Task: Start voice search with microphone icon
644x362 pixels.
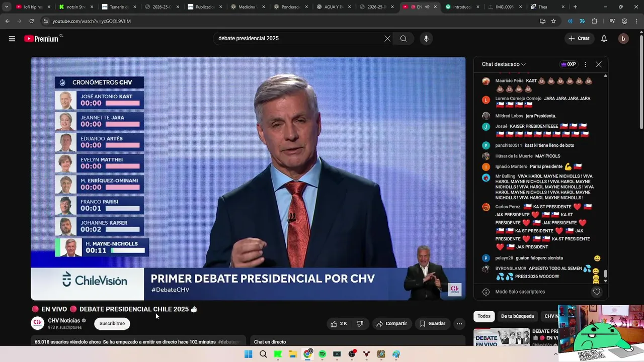Action: click(x=426, y=39)
